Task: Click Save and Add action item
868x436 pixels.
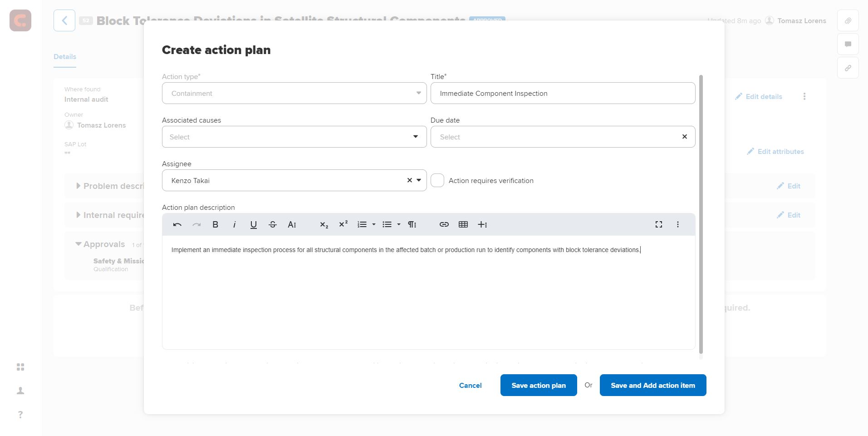Action: click(x=652, y=385)
